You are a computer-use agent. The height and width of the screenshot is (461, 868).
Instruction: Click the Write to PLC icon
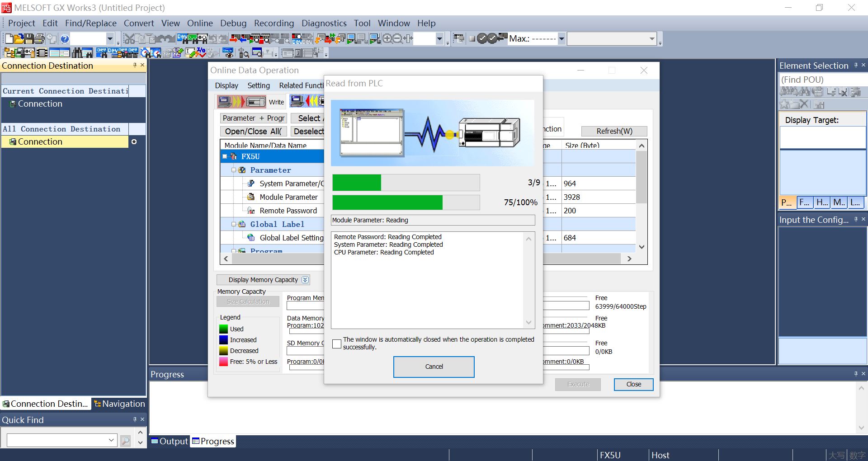[x=241, y=102]
